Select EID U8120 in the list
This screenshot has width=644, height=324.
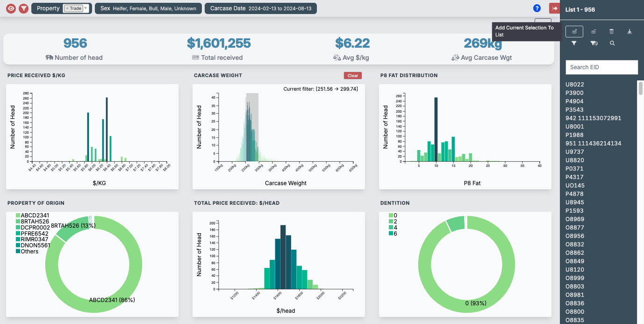(575, 270)
